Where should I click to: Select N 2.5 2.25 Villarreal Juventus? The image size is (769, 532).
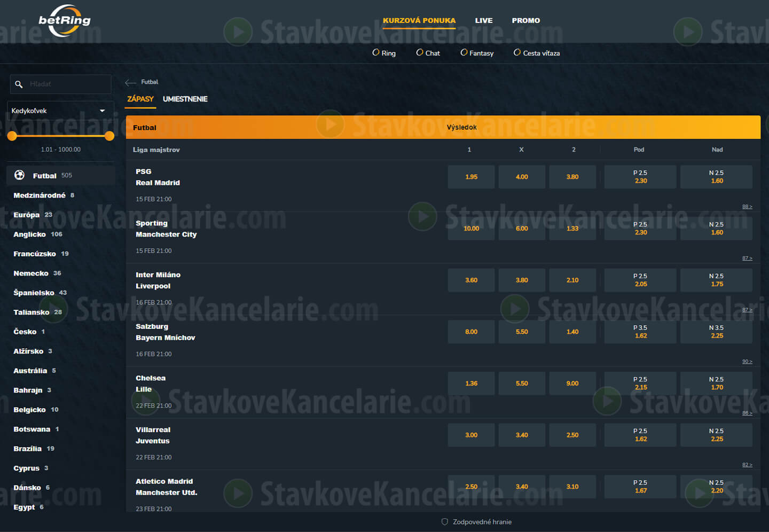tap(717, 435)
